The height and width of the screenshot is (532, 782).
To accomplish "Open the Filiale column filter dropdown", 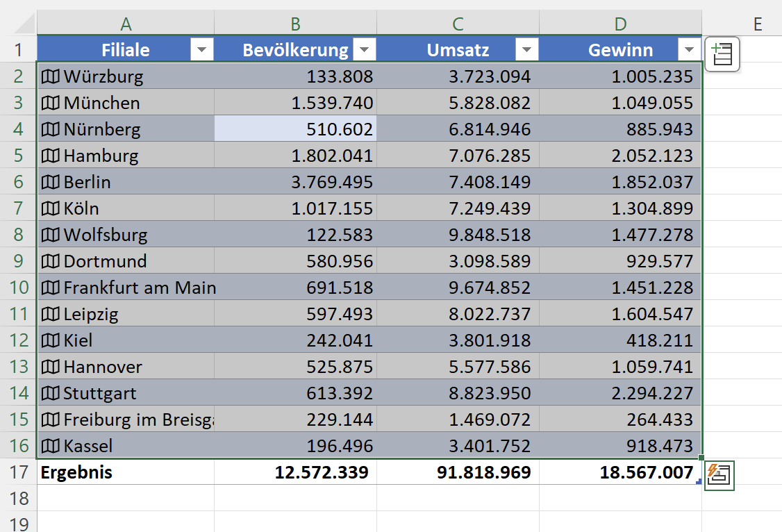I will pyautogui.click(x=202, y=49).
